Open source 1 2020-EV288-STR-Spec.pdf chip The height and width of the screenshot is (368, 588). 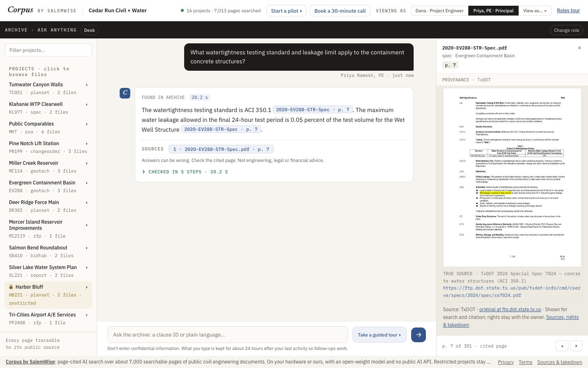click(x=221, y=149)
